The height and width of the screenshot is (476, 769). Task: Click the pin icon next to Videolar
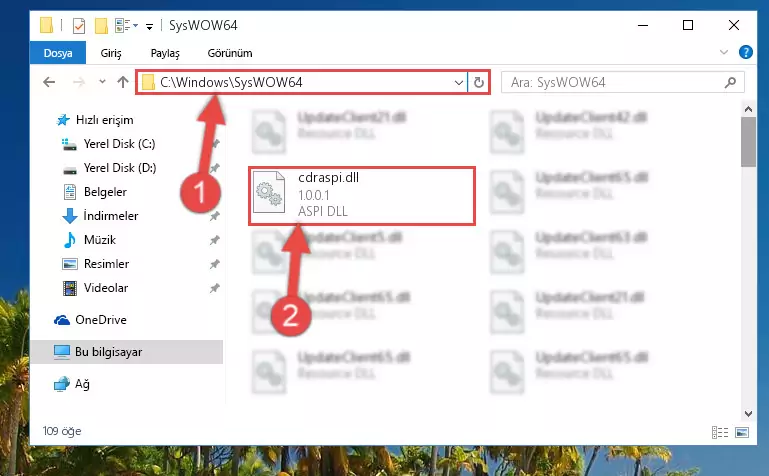click(x=214, y=288)
